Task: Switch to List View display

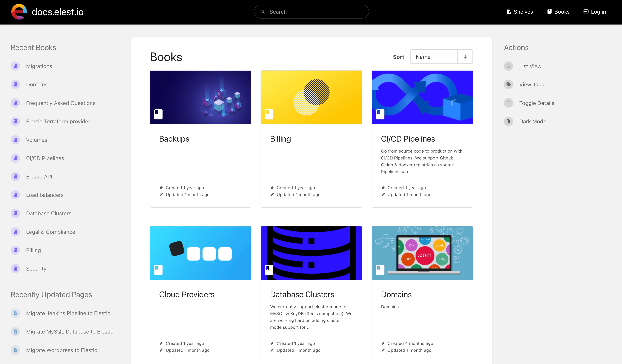Action: (530, 66)
